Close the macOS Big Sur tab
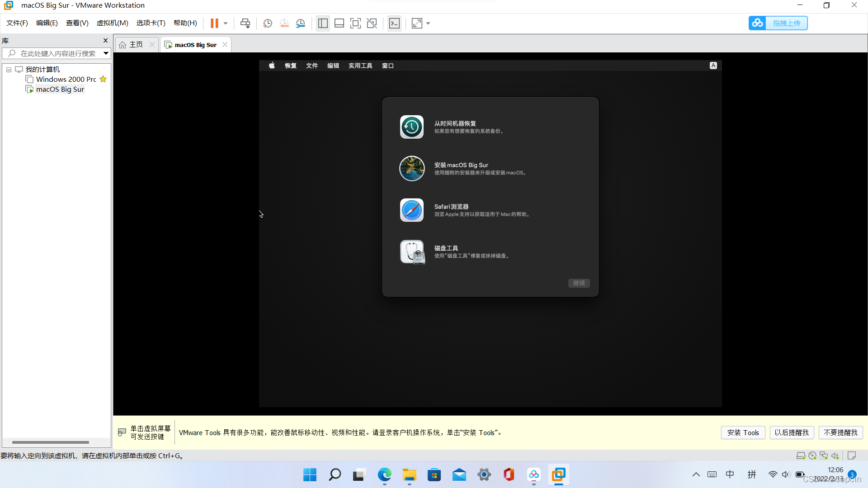 pos(225,44)
